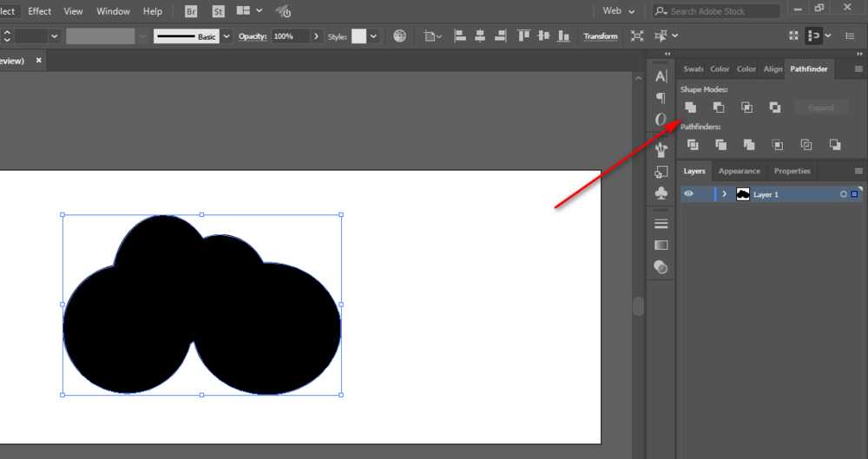Open the Web workspace switcher dropdown
The image size is (868, 459).
[620, 11]
